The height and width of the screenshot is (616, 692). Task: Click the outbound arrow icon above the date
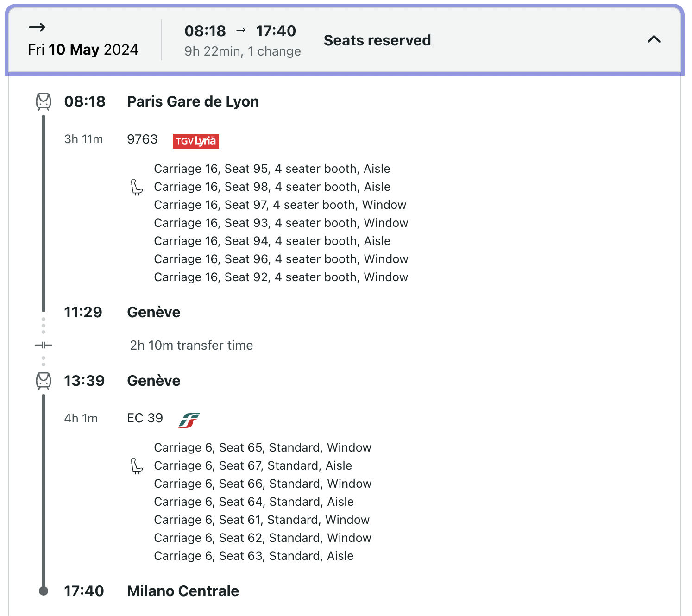pos(37,27)
